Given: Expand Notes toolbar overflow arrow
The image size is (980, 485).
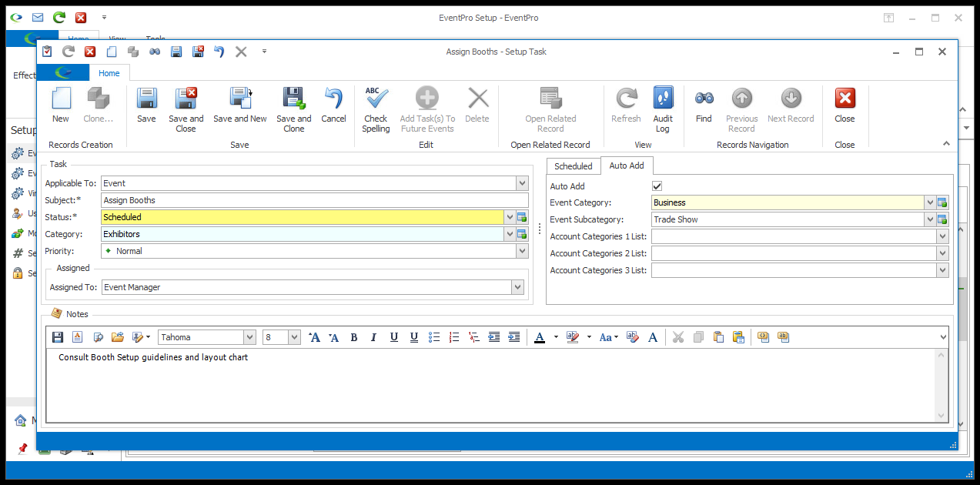Looking at the screenshot, I should [944, 337].
